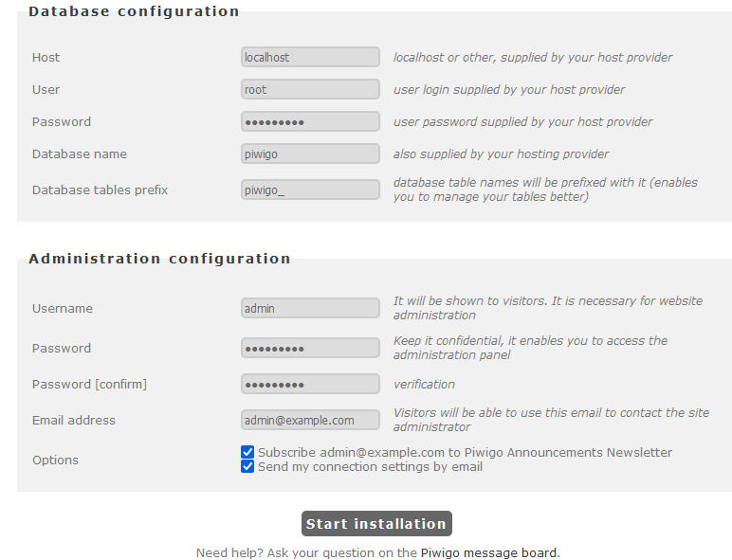Open the Piwigo message board link
Viewport: 732px width, 560px height.
click(489, 552)
